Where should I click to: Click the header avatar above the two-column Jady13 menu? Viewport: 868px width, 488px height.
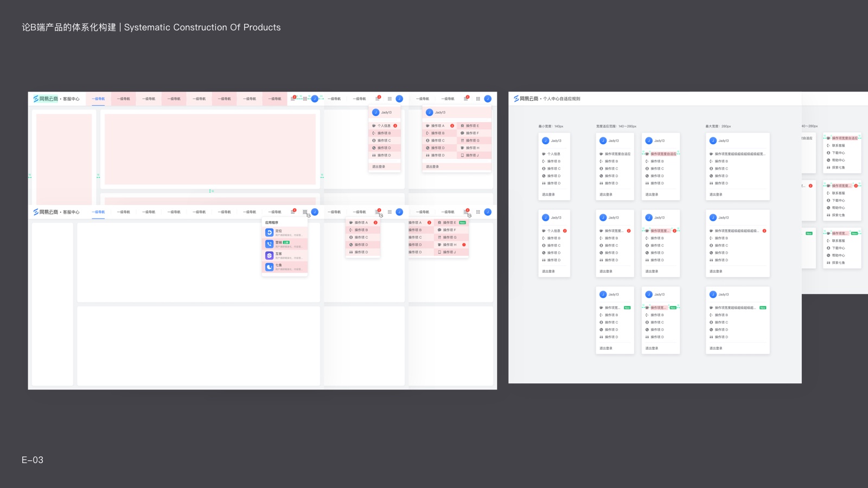pos(488,99)
